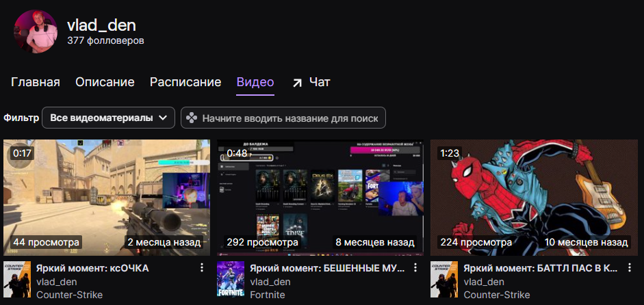Open Counter-Strike category link under БАТТЛ ПАС
Screen dimensions: 644x305
tap(497, 295)
